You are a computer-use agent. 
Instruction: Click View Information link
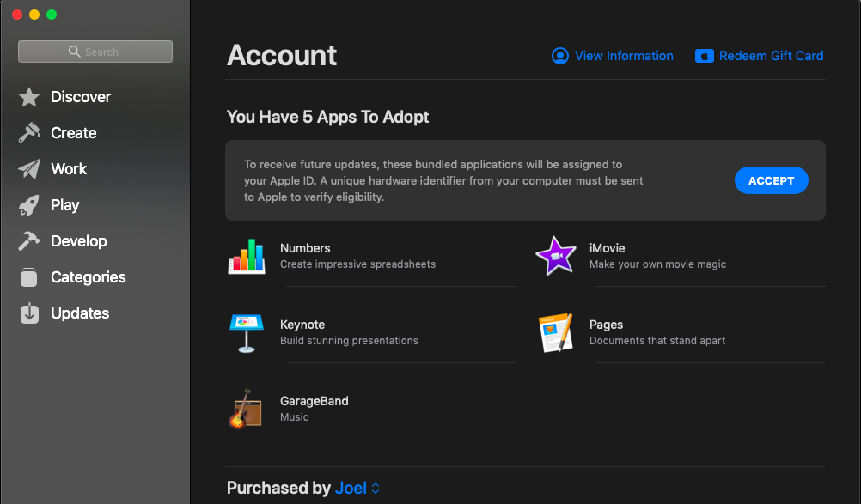624,56
